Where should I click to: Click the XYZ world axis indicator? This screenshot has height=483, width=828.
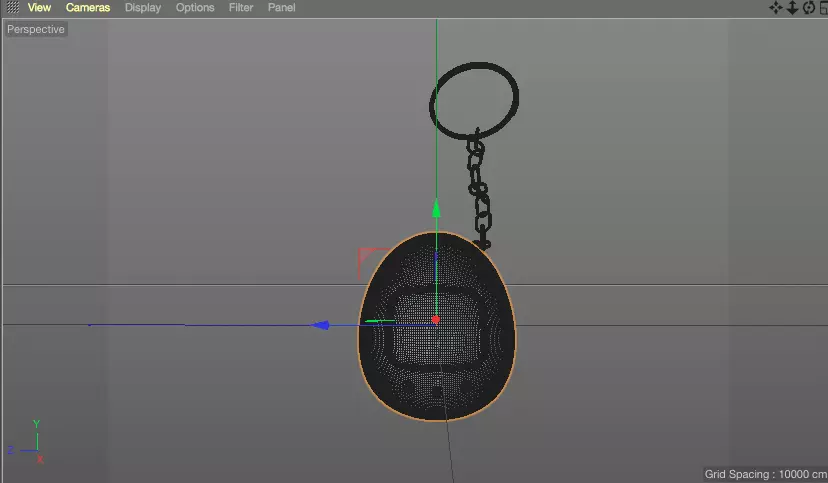pyautogui.click(x=26, y=442)
